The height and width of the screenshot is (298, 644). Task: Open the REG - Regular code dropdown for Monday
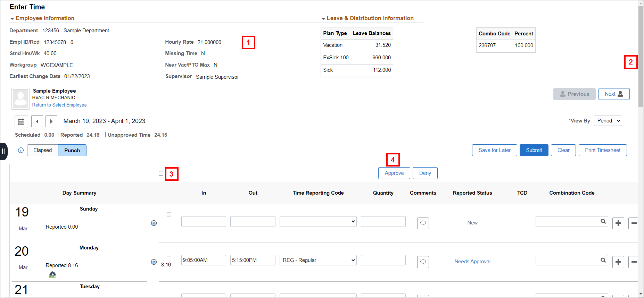click(318, 260)
